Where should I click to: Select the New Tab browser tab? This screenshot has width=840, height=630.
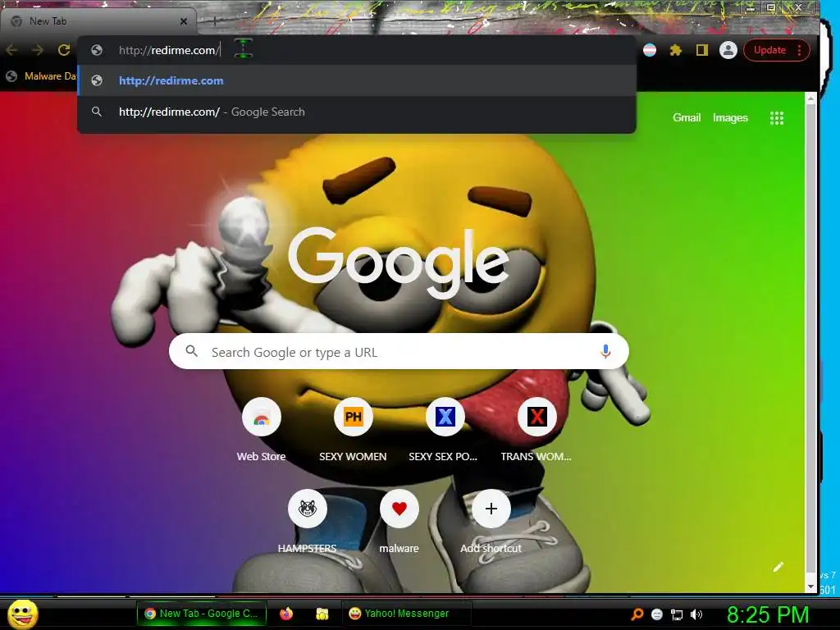pyautogui.click(x=98, y=21)
